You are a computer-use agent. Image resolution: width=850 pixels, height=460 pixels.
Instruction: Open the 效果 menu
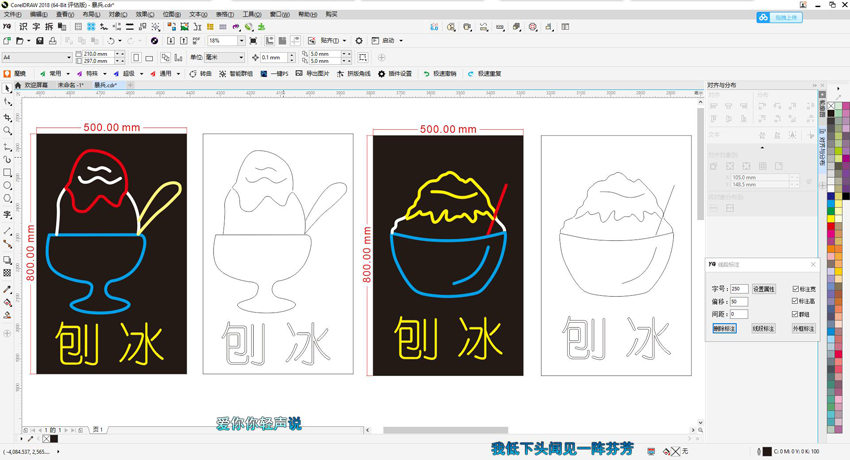pos(144,15)
